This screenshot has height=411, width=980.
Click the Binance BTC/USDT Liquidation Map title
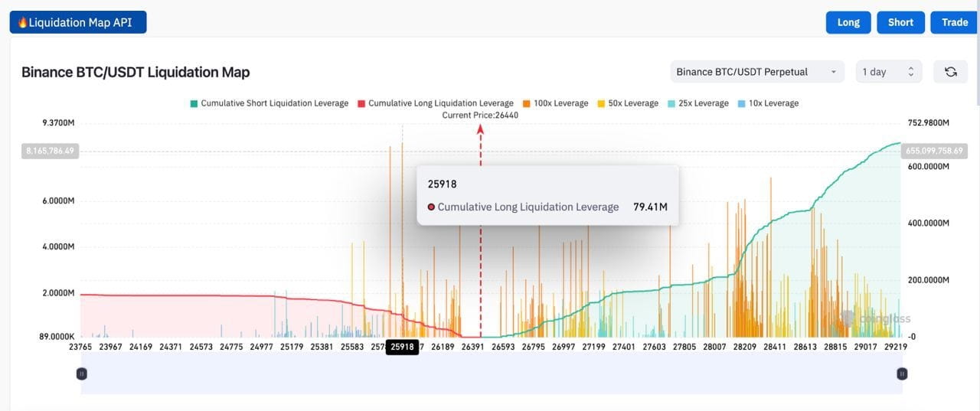[x=136, y=72]
